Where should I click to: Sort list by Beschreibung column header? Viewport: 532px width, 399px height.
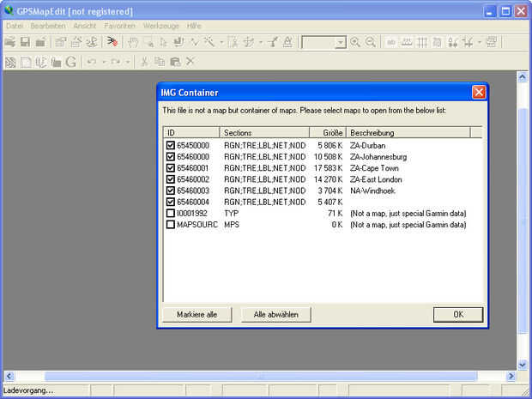pyautogui.click(x=408, y=132)
